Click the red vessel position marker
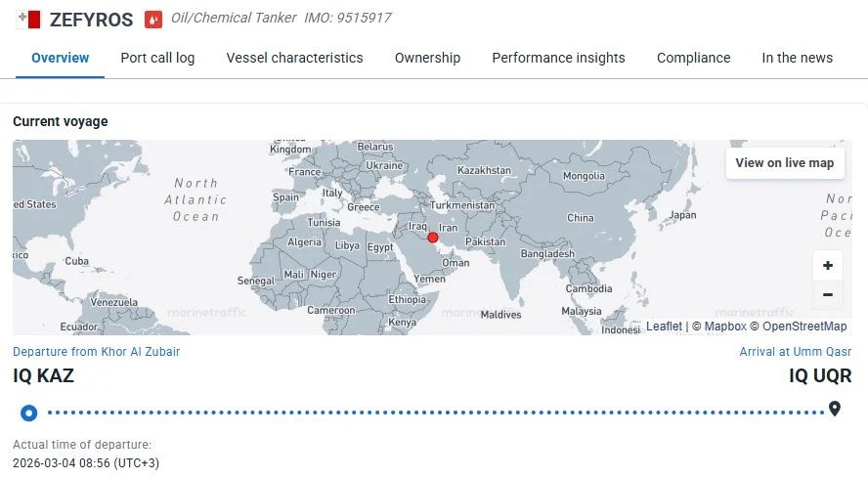The width and height of the screenshot is (868, 479). click(x=433, y=238)
